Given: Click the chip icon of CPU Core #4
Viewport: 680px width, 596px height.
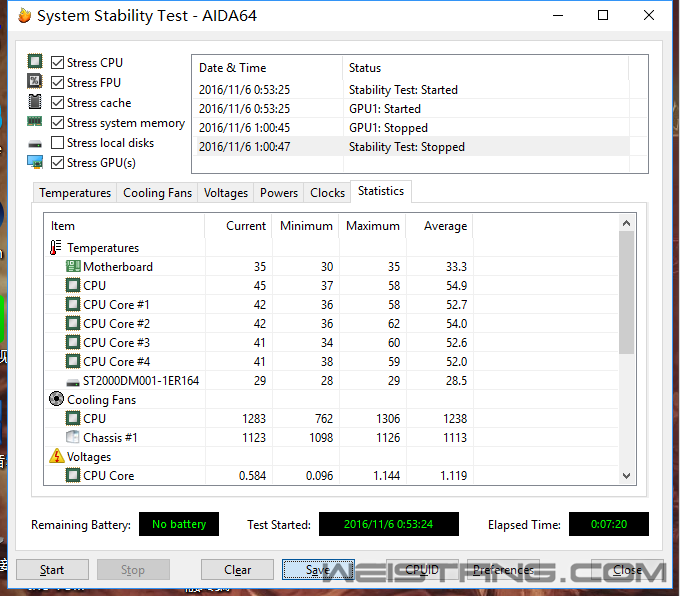Looking at the screenshot, I should coord(73,361).
